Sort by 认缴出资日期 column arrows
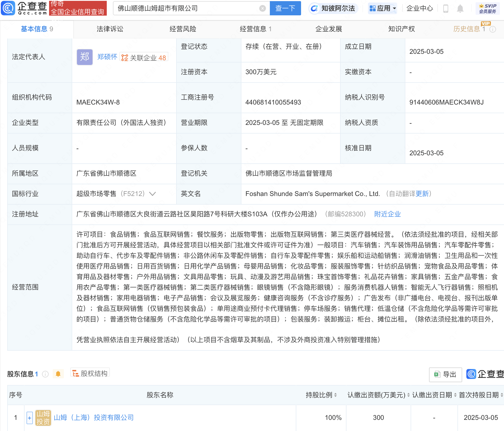This screenshot has width=504, height=431. point(455,395)
